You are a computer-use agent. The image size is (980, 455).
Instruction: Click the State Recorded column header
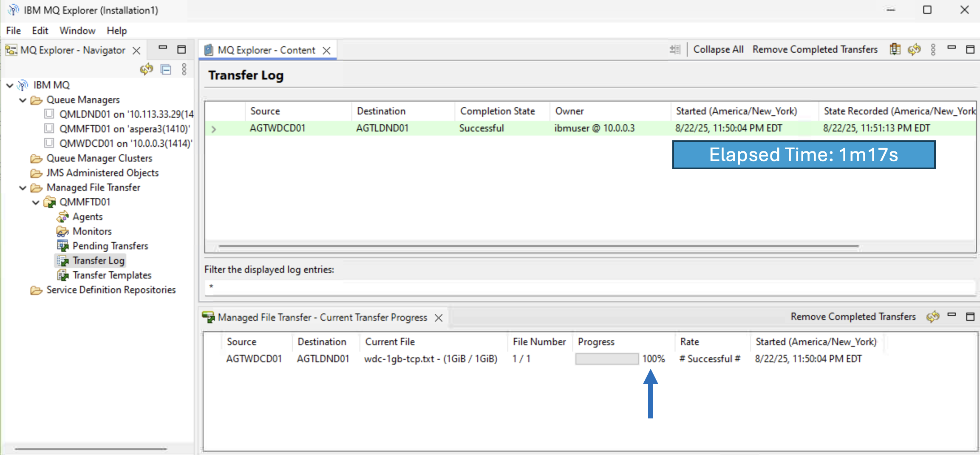click(898, 111)
